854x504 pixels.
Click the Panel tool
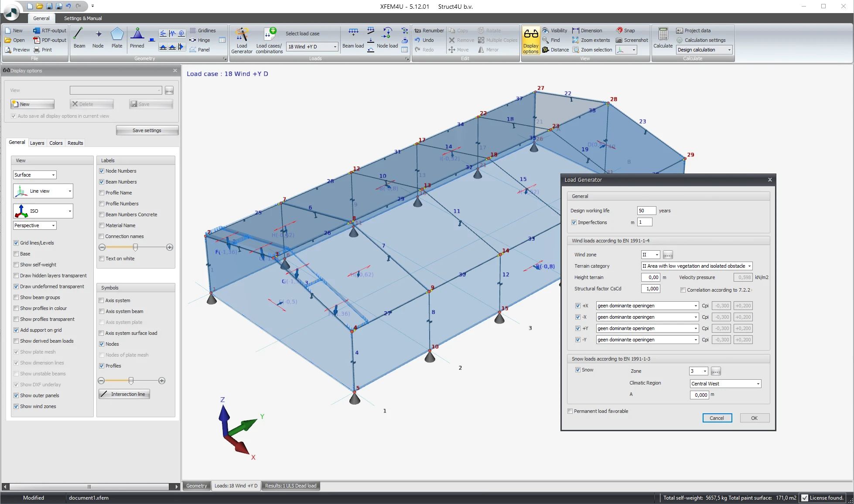(x=199, y=50)
